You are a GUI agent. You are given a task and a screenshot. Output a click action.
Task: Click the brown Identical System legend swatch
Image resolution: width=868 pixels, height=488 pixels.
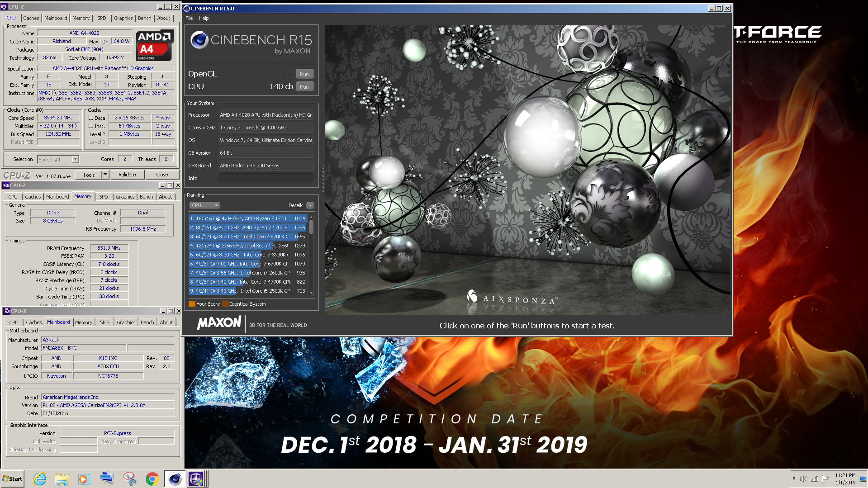[225, 304]
